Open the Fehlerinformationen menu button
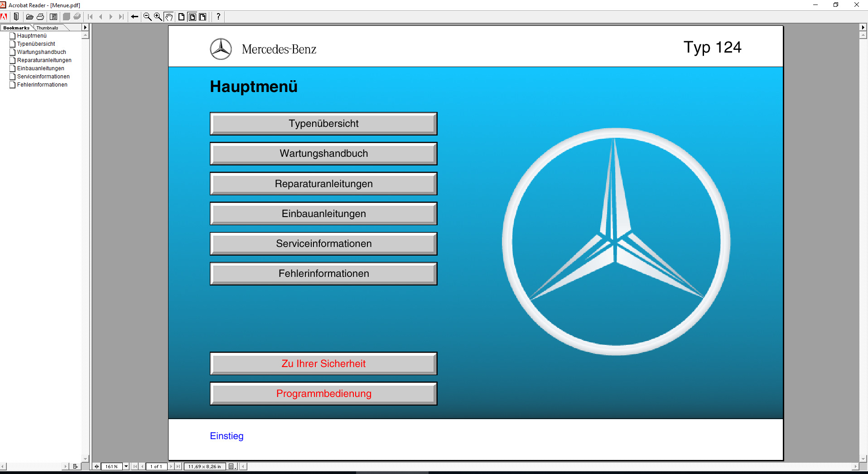Viewport: 868px width, 474px height. click(x=323, y=274)
